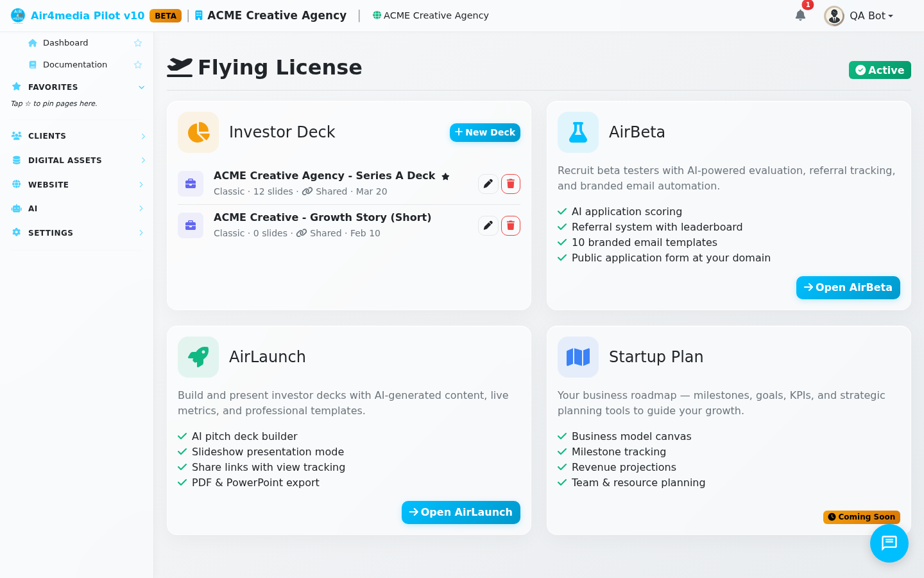Click the briefcase icon of Series A Deck
Viewport: 924px width, 578px height.
coord(191,184)
